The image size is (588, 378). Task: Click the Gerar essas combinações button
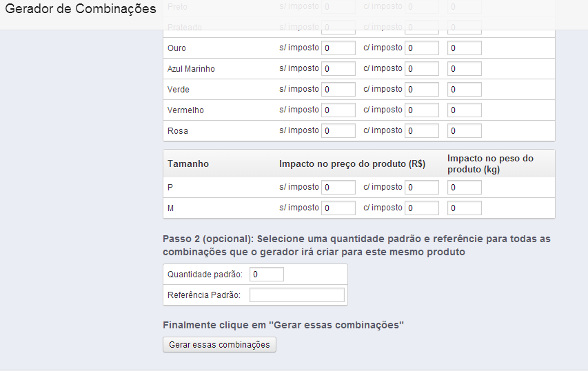(219, 345)
